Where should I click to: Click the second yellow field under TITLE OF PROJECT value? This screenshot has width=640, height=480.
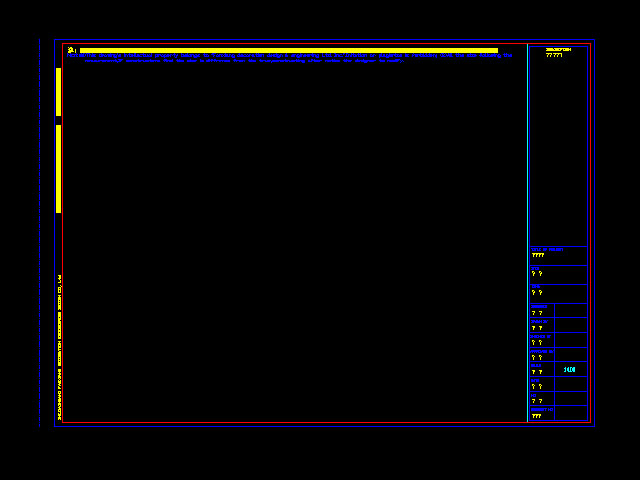(537, 274)
